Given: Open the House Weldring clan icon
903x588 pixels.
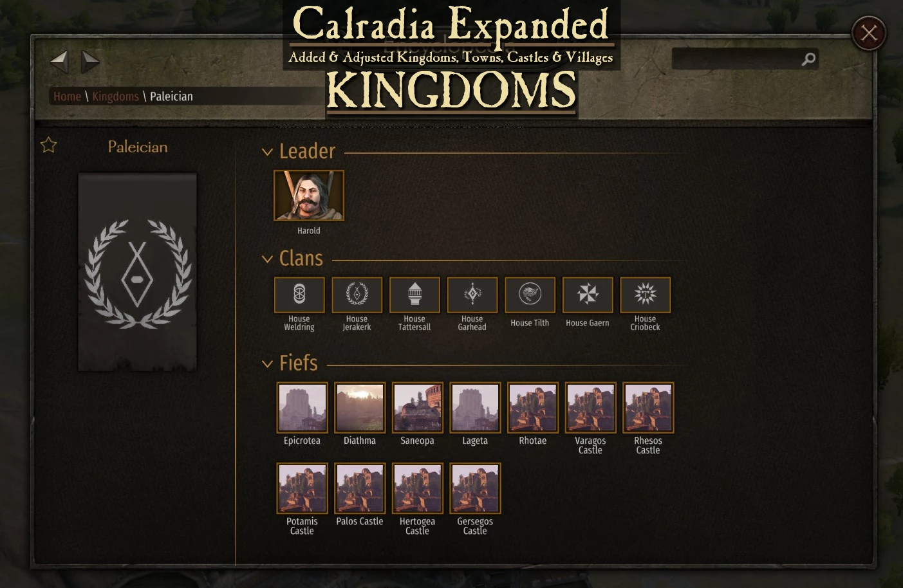Looking at the screenshot, I should [x=299, y=295].
